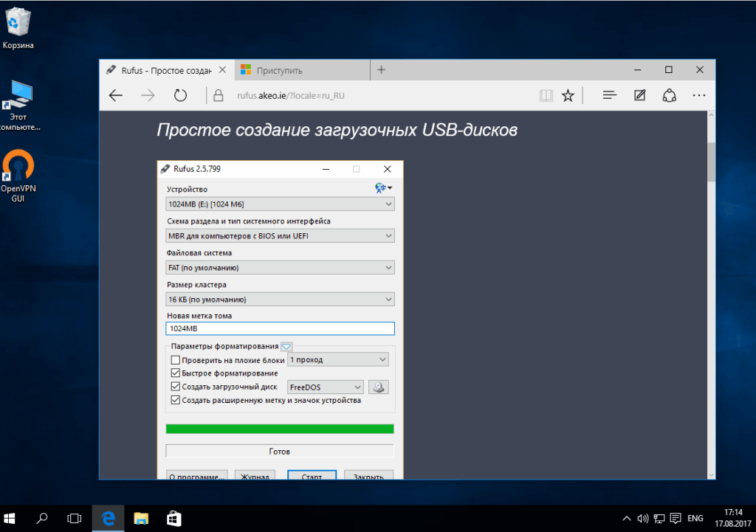The image size is (756, 532).
Task: Open the Edge Hub panel
Action: coord(609,95)
